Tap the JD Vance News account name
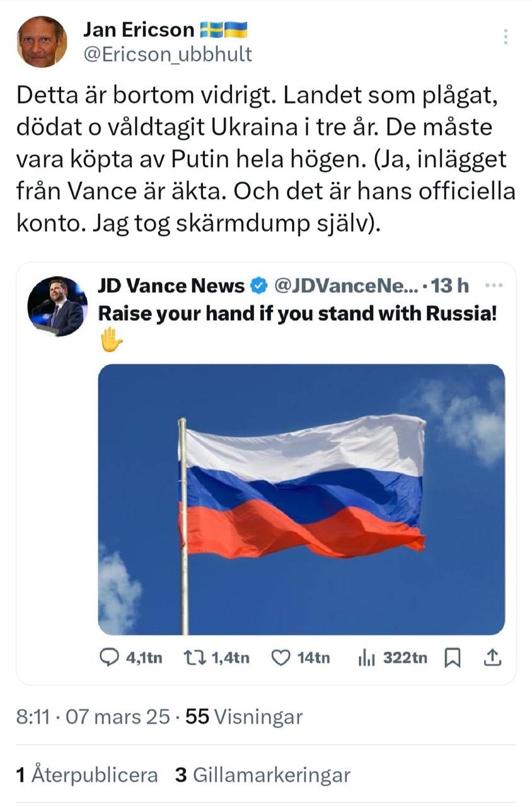This screenshot has width=532, height=807. (x=171, y=286)
